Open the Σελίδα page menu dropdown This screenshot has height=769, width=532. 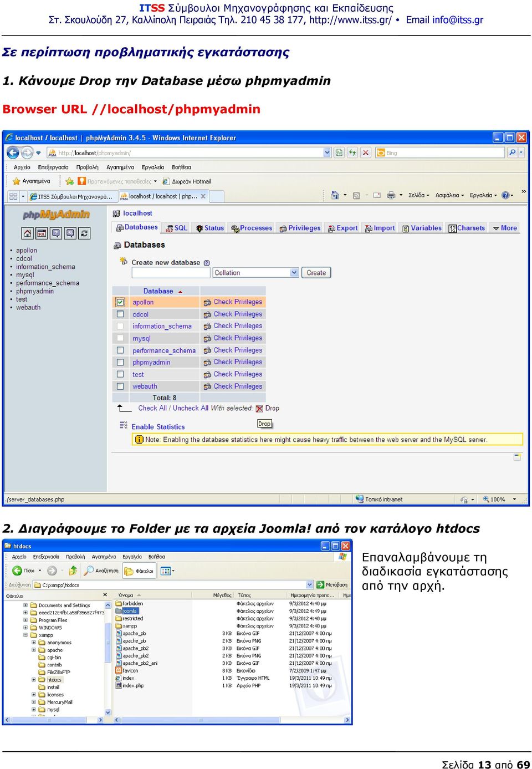coord(419,195)
